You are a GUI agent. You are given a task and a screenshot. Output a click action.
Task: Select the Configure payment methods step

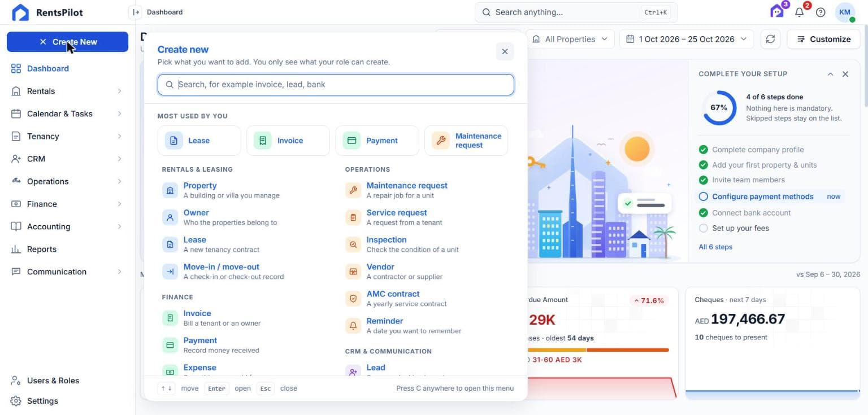click(771, 196)
